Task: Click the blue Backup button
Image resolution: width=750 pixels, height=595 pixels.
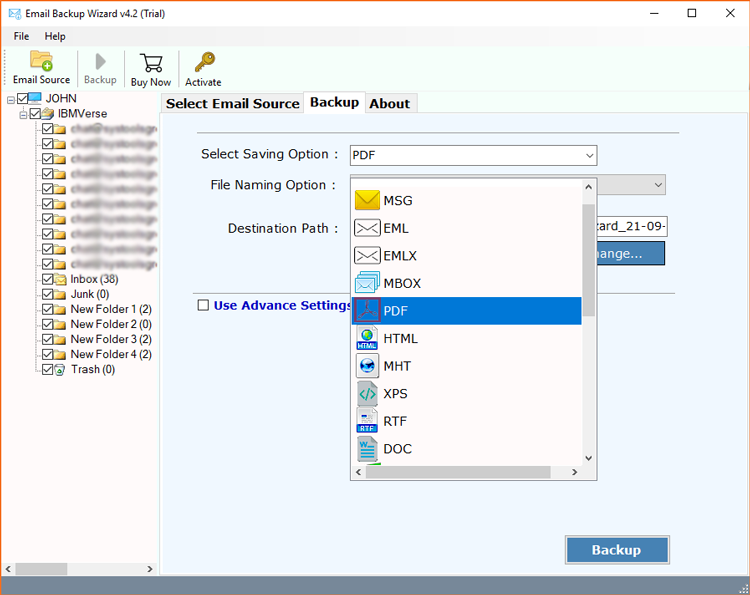Action: [617, 550]
